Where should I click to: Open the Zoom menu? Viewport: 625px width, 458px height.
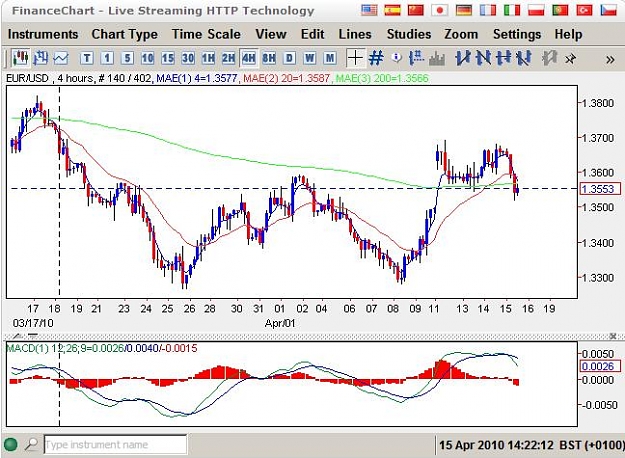(x=461, y=34)
